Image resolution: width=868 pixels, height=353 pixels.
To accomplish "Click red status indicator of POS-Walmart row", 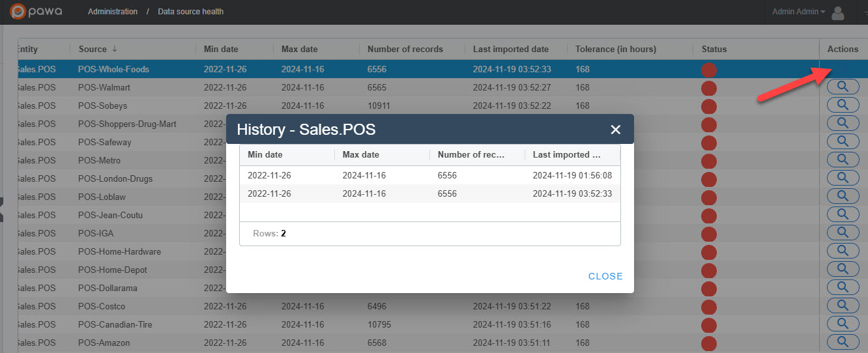I will pyautogui.click(x=708, y=87).
